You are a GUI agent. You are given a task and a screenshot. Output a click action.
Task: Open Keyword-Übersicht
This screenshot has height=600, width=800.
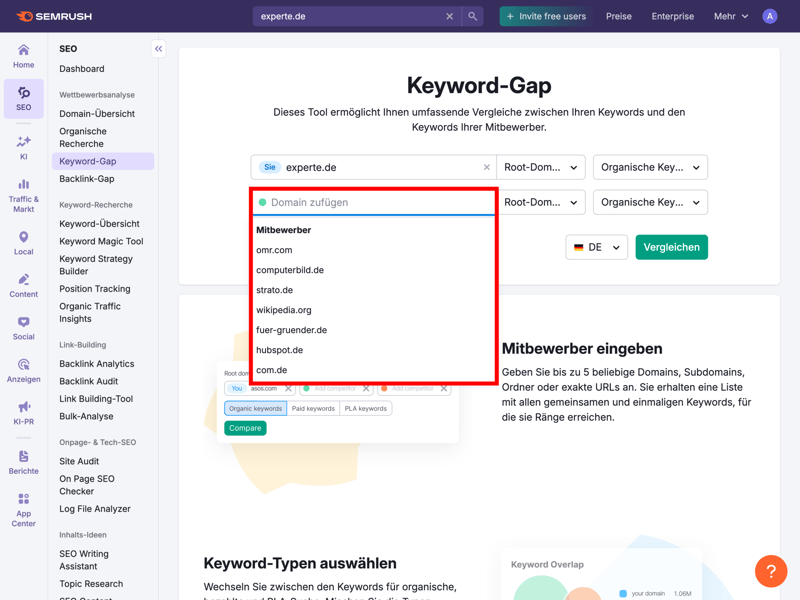click(99, 224)
